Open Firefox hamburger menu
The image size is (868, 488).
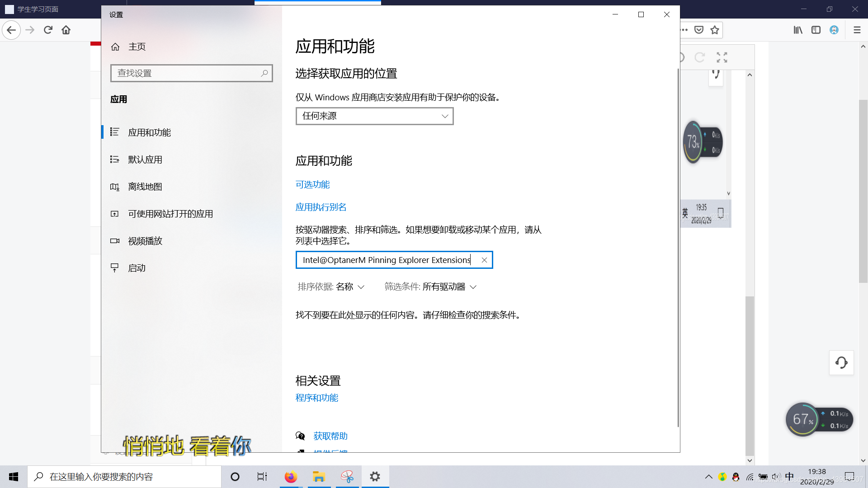point(857,30)
